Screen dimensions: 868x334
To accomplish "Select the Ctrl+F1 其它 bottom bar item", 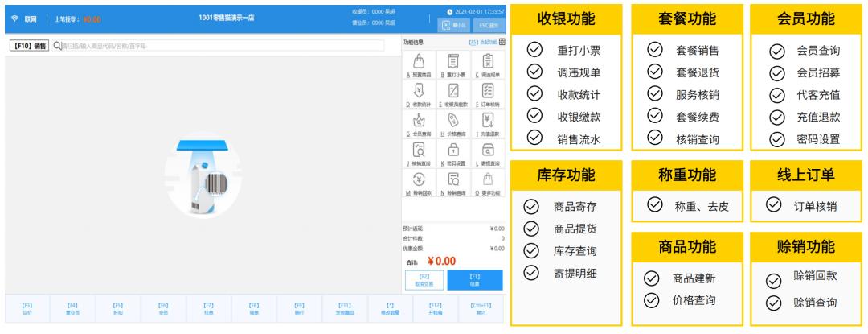I will [x=481, y=309].
